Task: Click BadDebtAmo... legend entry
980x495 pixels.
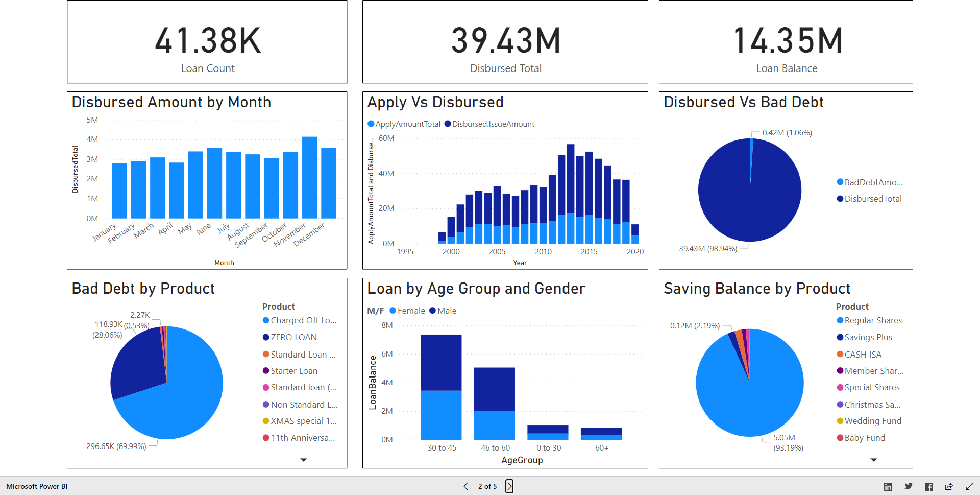Action: (x=870, y=182)
